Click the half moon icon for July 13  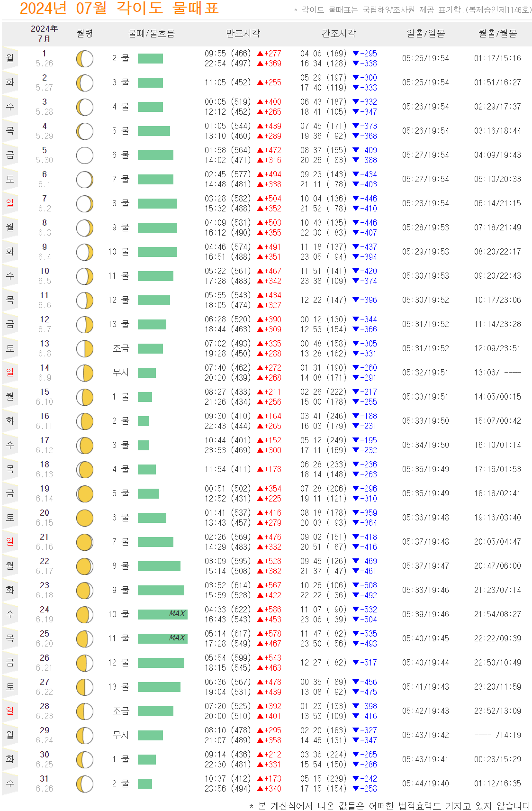click(85, 349)
